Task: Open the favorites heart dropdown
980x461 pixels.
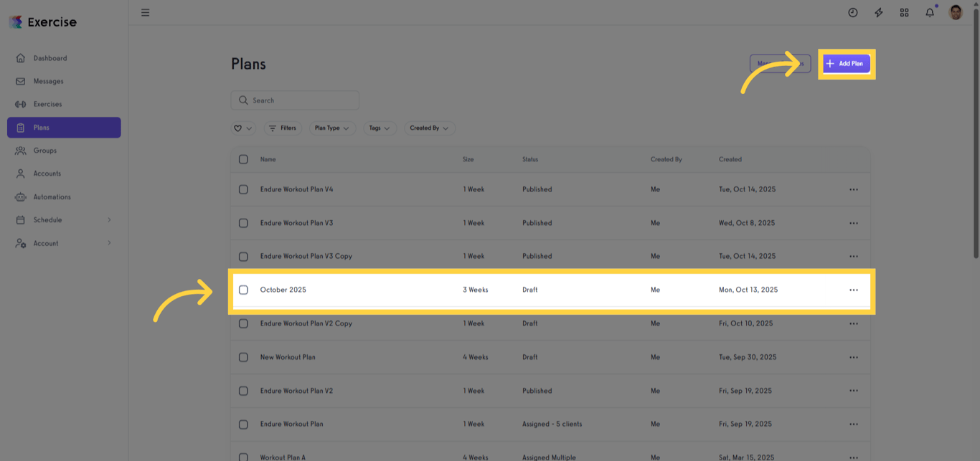Action: coord(243,128)
